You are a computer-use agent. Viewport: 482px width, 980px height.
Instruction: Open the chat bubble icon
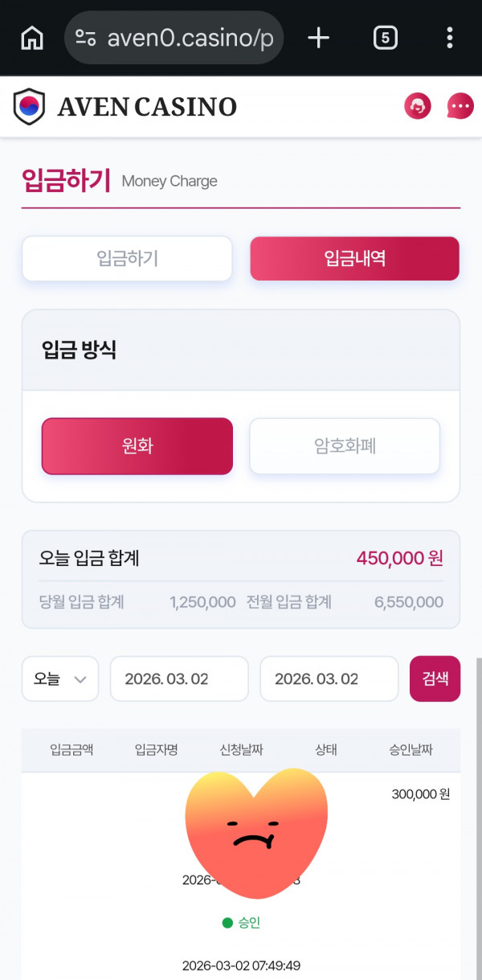(459, 105)
